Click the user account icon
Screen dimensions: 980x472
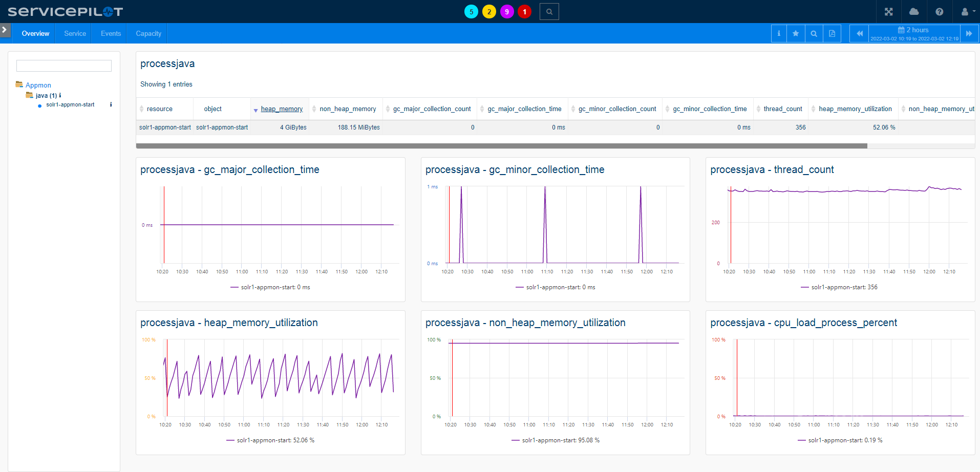965,11
